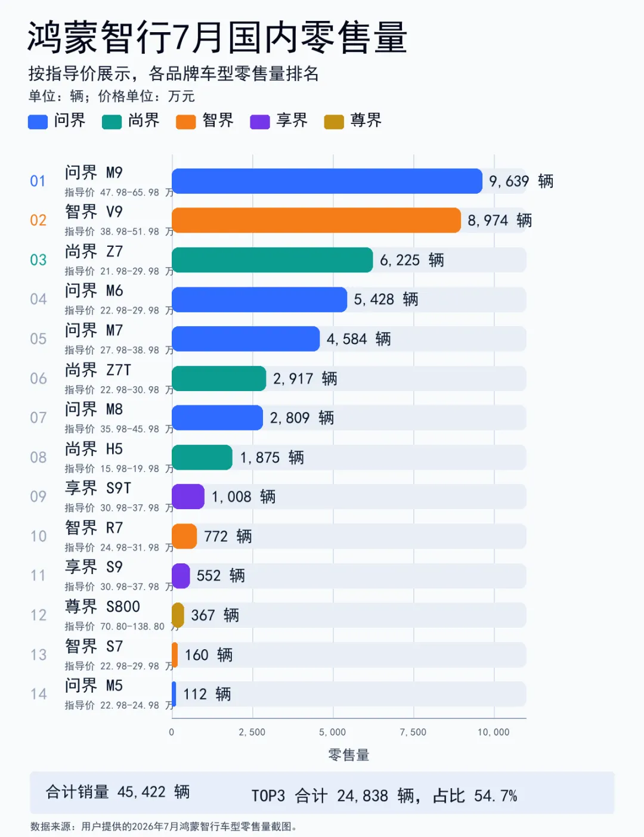This screenshot has height=837, width=644.
Task: Click the chart title 鸿蒙智行7月国内零售量
Action: 218,37
